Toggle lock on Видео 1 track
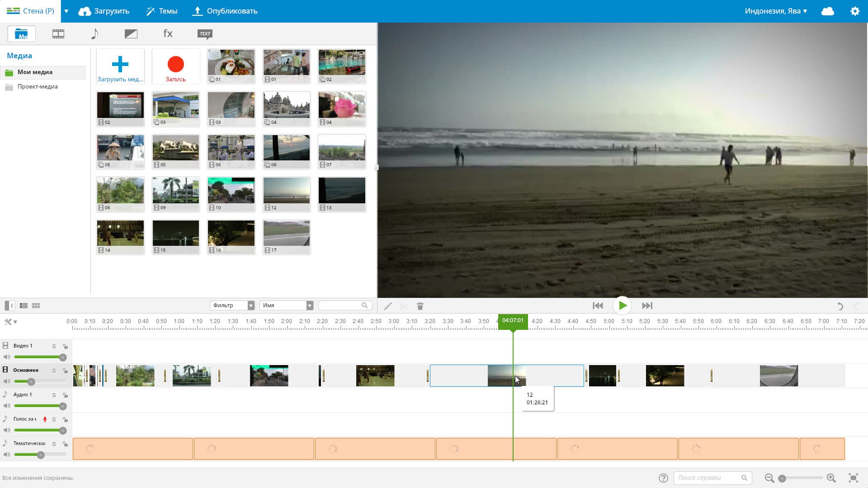 pyautogui.click(x=66, y=347)
